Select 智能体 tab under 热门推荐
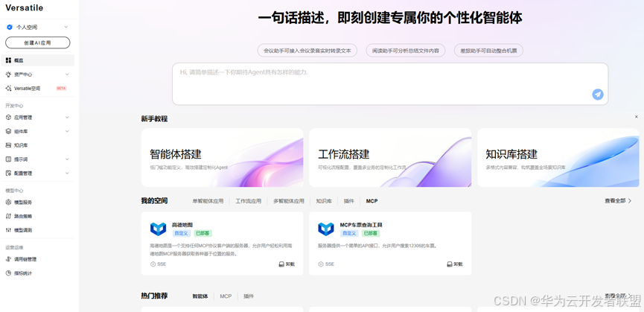 (x=200, y=296)
